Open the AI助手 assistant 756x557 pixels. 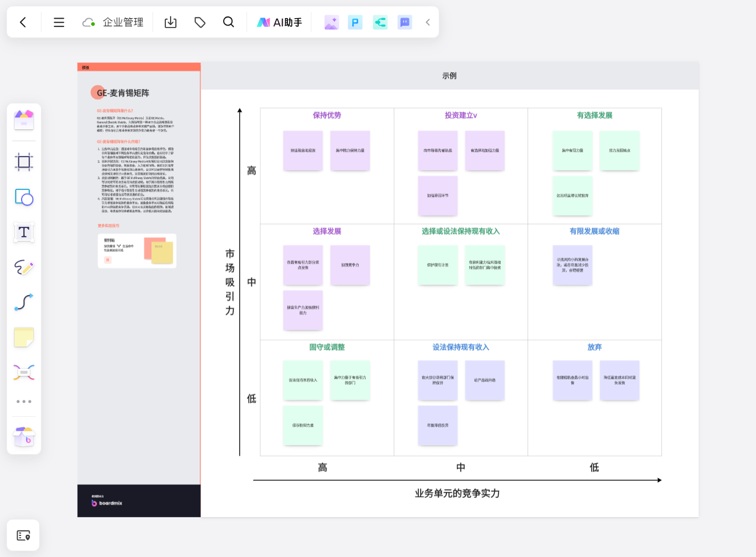tap(280, 22)
